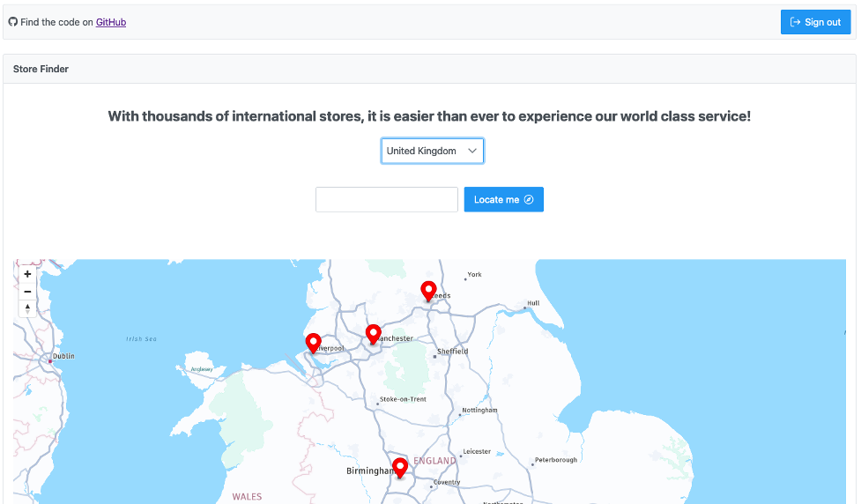Click the York label on the map

pos(474,275)
